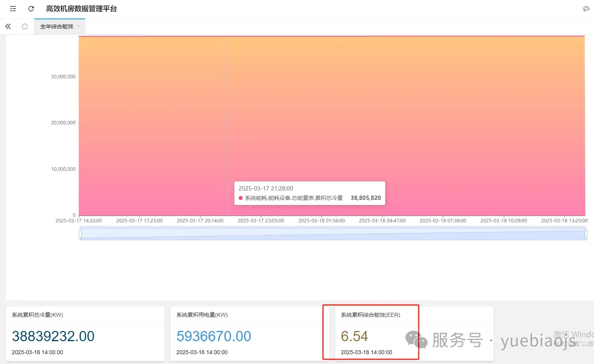Click timestamp under the 38839232.00 value
This screenshot has height=364, width=594.
37,352
